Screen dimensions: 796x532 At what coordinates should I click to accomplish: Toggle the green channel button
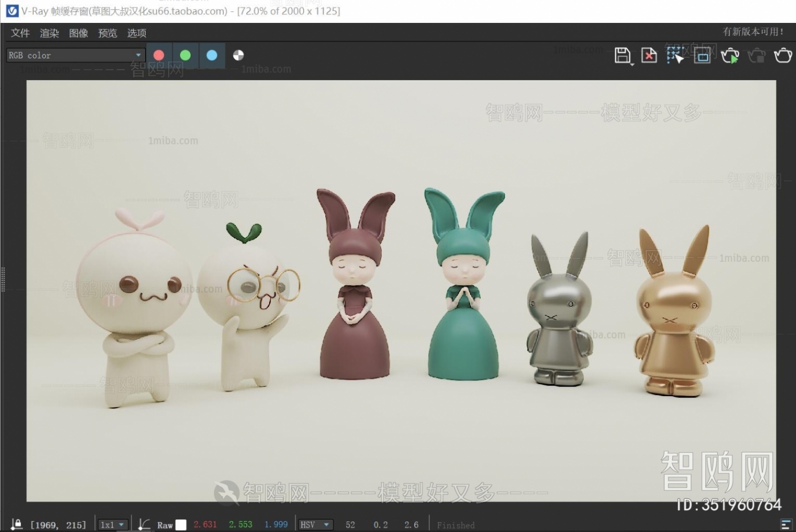185,55
